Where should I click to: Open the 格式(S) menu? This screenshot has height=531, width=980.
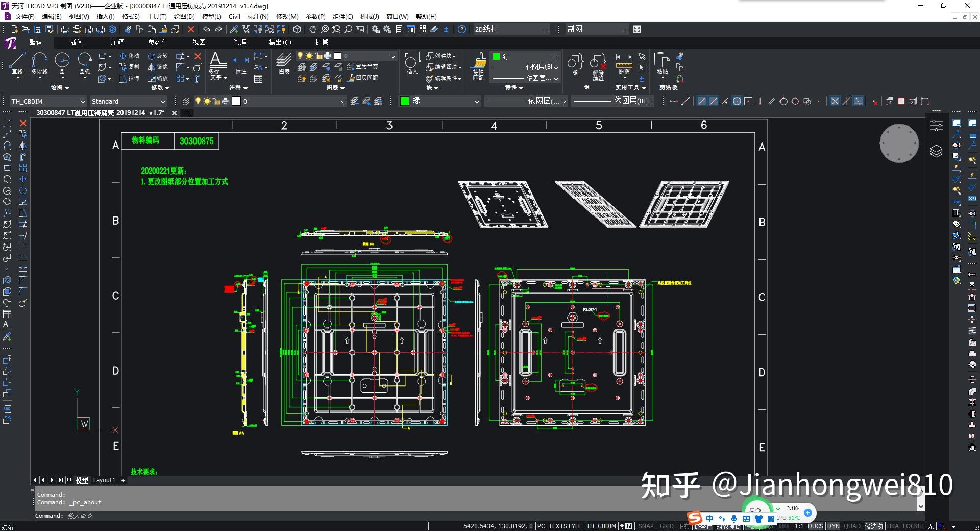(130, 16)
